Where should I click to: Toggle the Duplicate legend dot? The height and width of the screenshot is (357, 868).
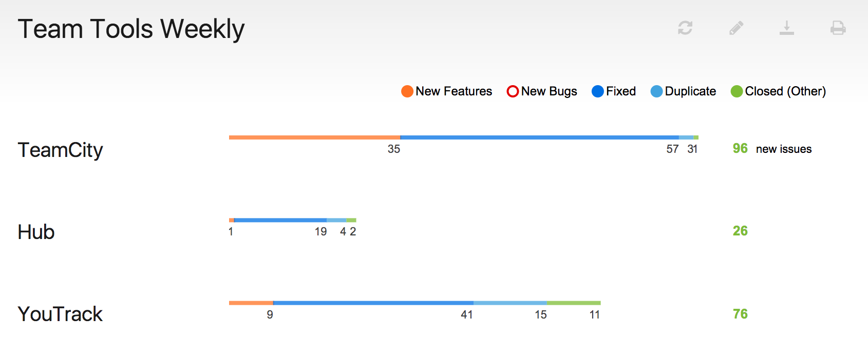(x=656, y=91)
